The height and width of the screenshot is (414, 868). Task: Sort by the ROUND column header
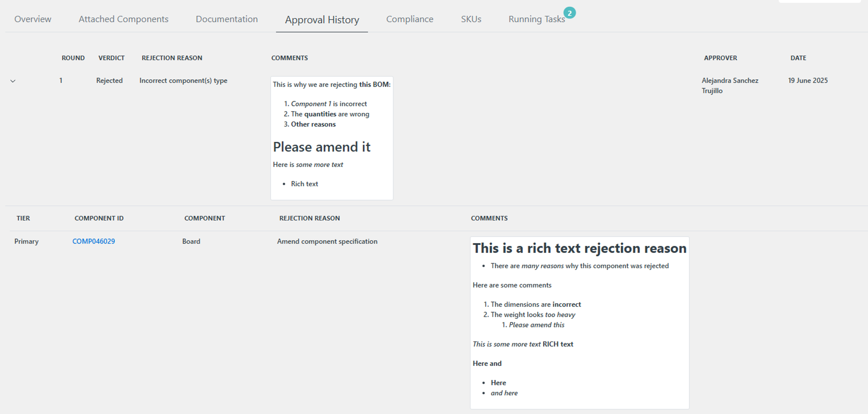(x=73, y=58)
